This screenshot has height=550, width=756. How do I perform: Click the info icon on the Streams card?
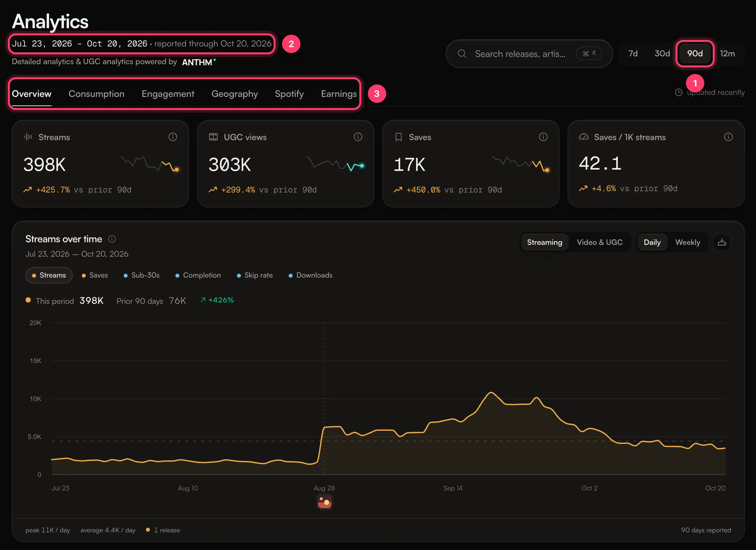coord(173,137)
